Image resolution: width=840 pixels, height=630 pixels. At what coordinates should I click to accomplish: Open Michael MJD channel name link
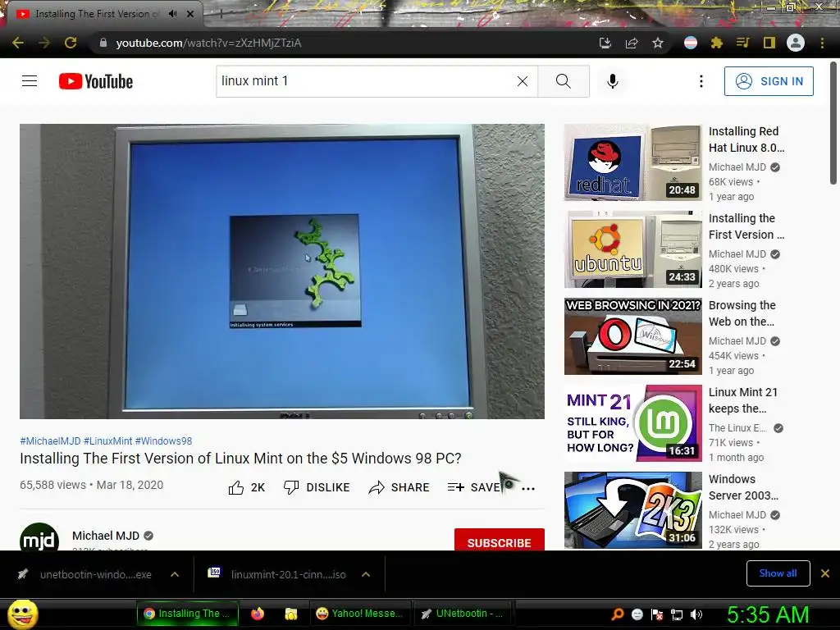coord(106,536)
